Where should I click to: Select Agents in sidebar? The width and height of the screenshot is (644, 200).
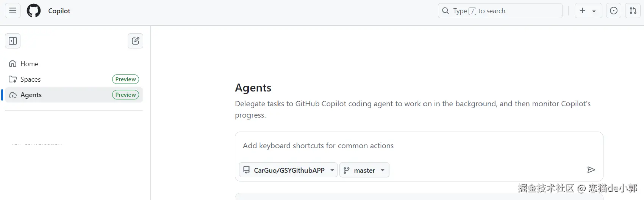click(x=31, y=95)
